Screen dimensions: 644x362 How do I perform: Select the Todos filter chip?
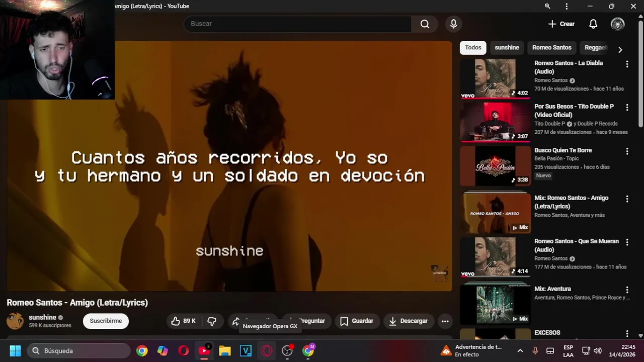(x=473, y=47)
